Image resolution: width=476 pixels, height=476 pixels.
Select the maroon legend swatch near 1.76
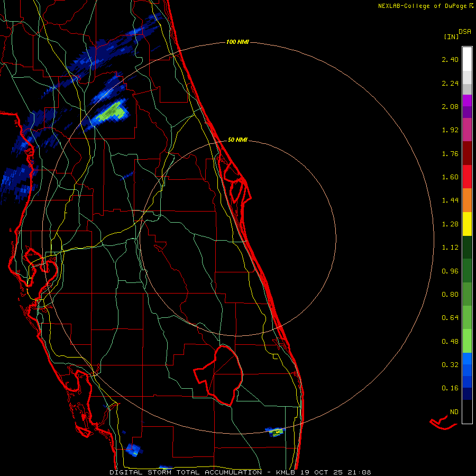[x=467, y=153]
